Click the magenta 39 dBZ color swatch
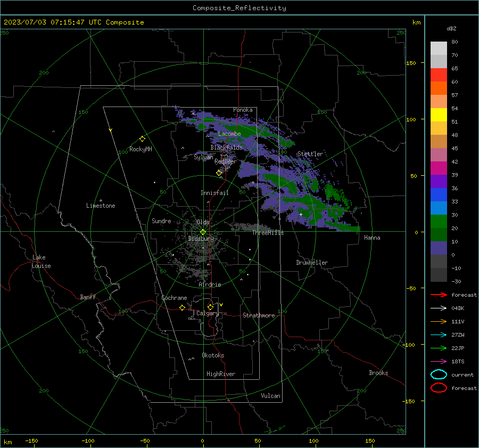Viewport: 479px width, 448px height. click(x=439, y=168)
